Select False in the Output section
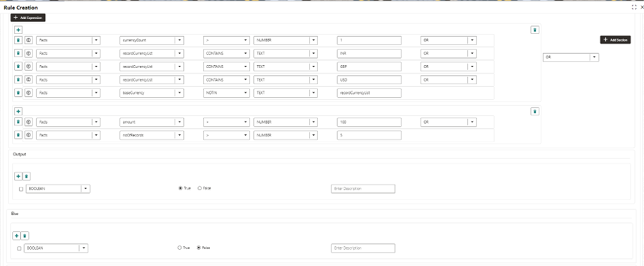The image size is (644, 266). pyautogui.click(x=200, y=188)
